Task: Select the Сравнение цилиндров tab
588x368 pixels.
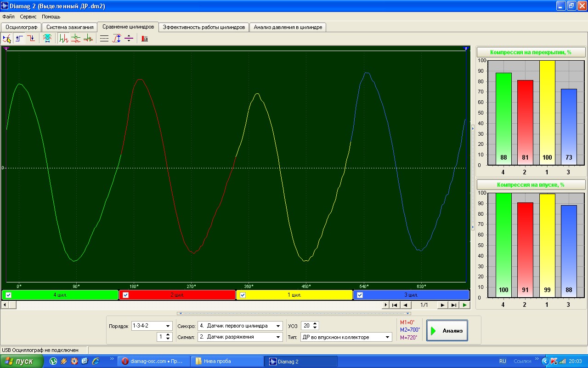Action: pos(128,27)
